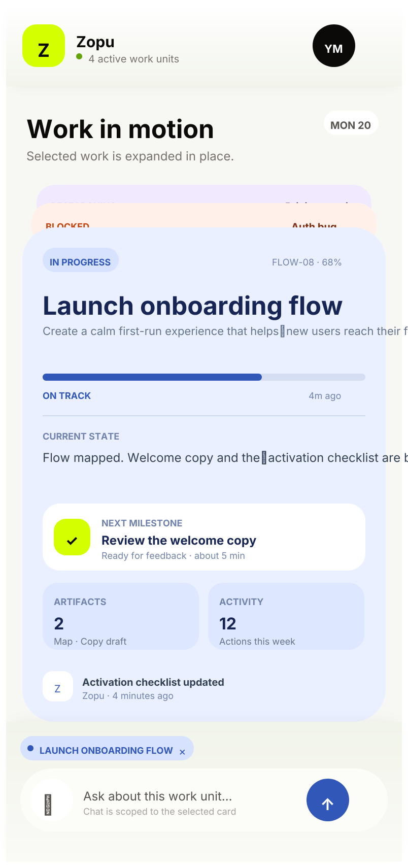Click the green active status dot

point(79,56)
